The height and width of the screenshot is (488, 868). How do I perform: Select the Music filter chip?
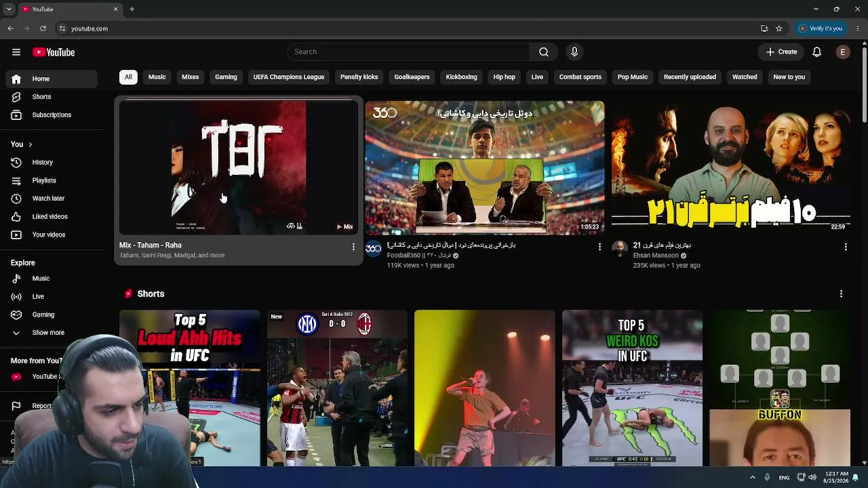tap(157, 77)
